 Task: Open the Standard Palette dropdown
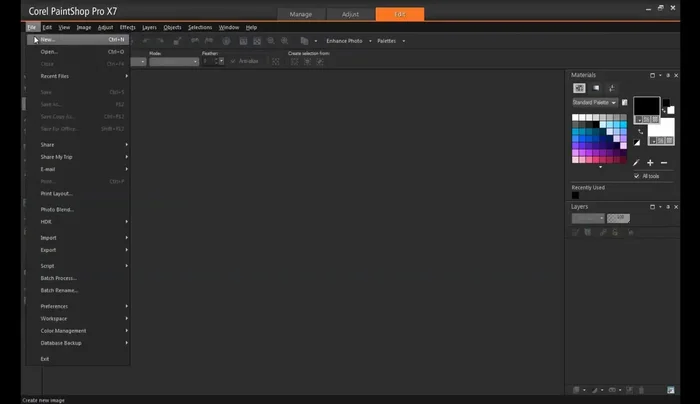pos(594,102)
